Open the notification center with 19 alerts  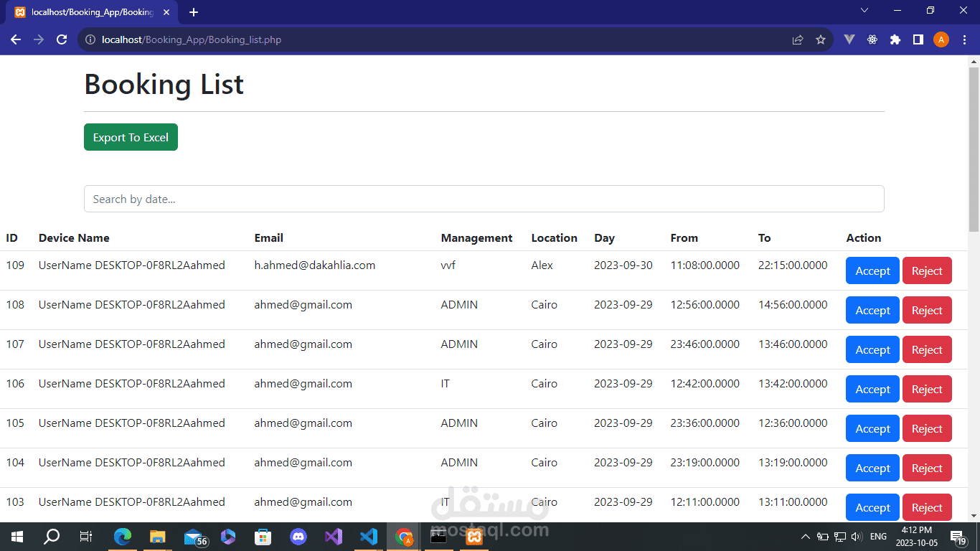click(x=958, y=537)
